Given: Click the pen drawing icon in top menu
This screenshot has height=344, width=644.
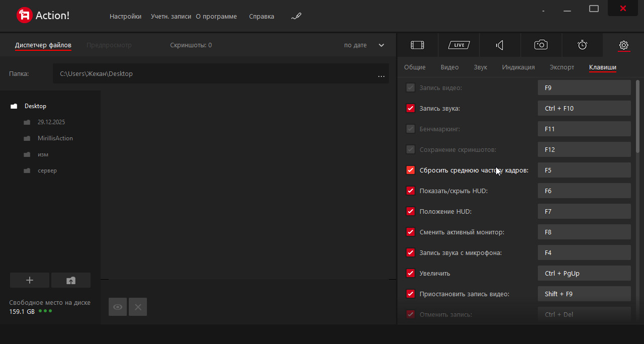Looking at the screenshot, I should click(x=296, y=16).
